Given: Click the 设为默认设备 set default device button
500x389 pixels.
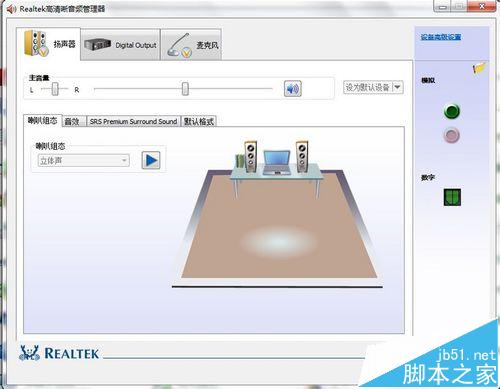Looking at the screenshot, I should [368, 87].
